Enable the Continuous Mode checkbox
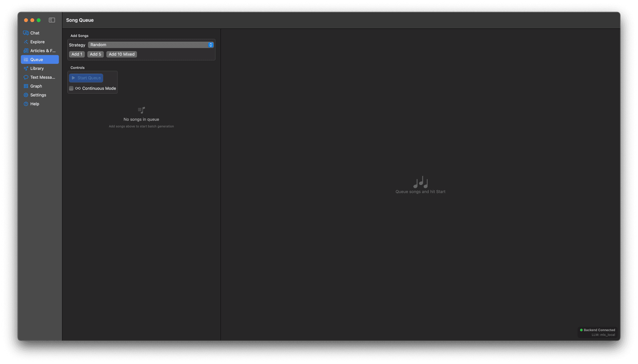The width and height of the screenshot is (638, 364). 71,88
